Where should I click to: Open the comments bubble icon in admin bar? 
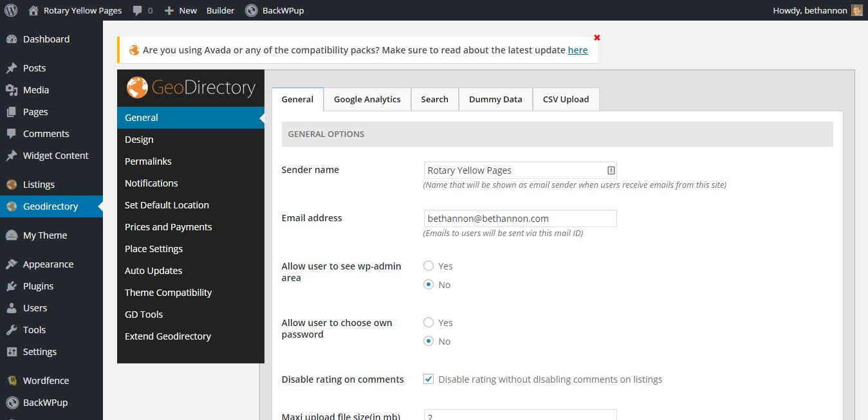click(x=137, y=10)
